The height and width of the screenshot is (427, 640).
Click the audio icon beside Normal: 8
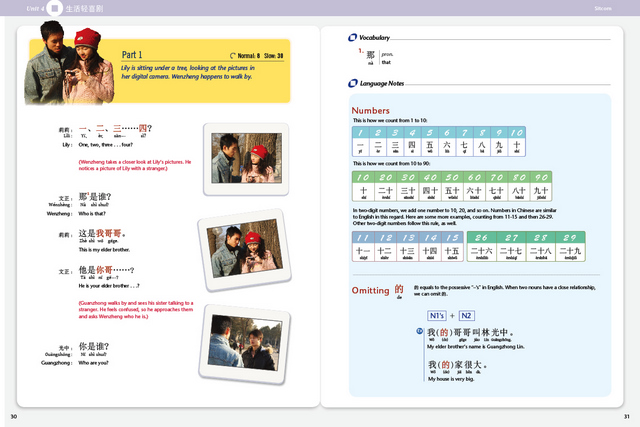pyautogui.click(x=233, y=56)
